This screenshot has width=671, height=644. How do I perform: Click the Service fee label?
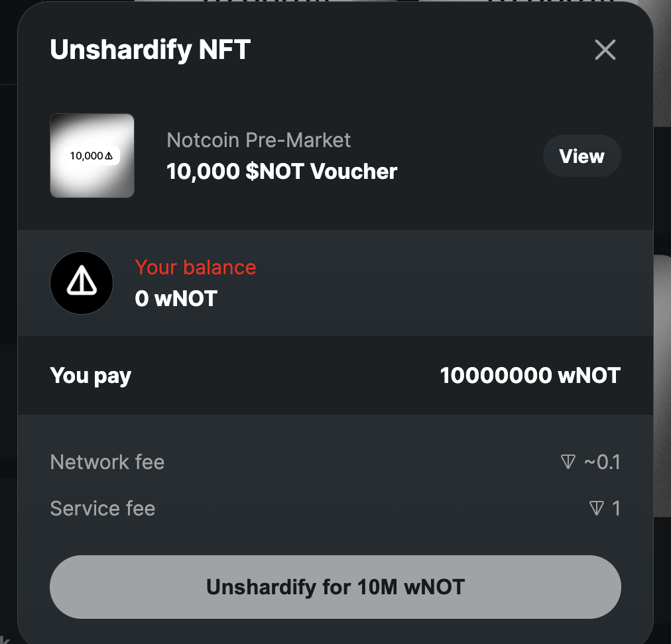(x=103, y=508)
